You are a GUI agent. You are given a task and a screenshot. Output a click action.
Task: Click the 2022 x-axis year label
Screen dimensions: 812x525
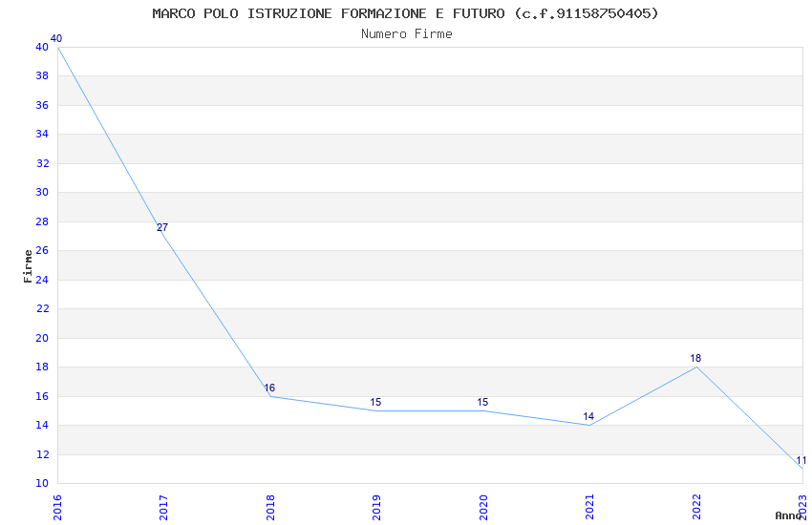pos(696,508)
